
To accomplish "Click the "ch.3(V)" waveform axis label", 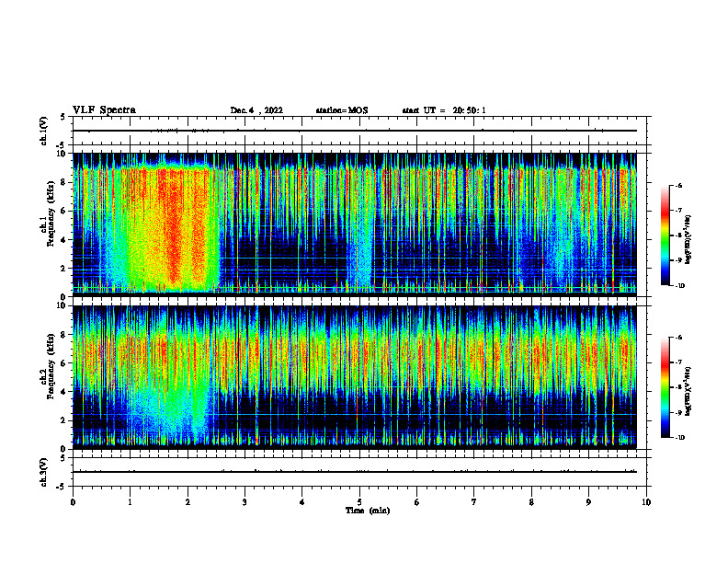I will tap(43, 472).
